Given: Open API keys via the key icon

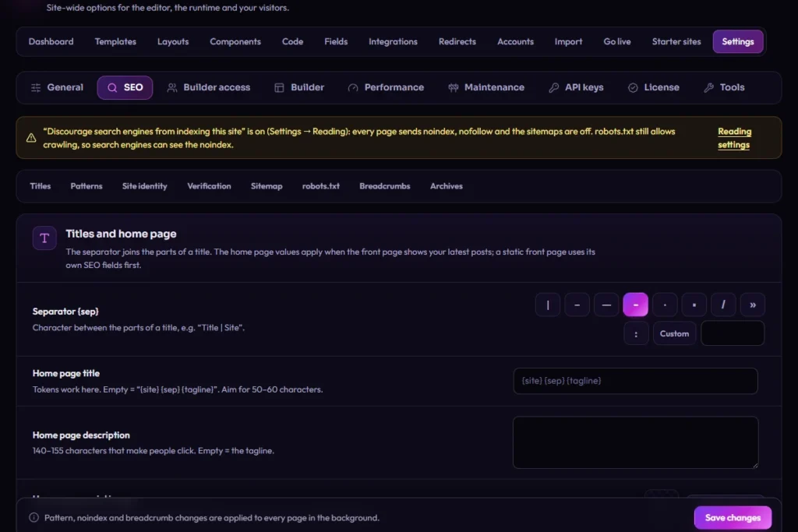Looking at the screenshot, I should tap(554, 87).
